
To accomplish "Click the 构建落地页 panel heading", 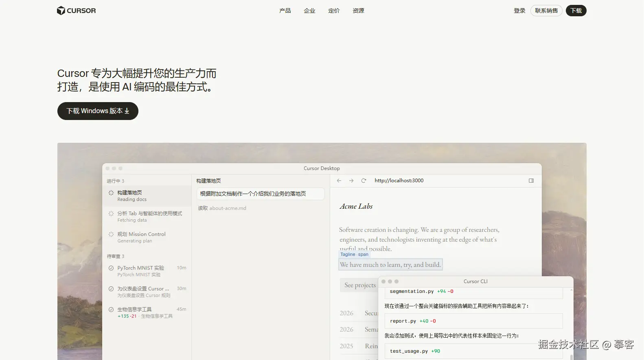I will pos(208,181).
